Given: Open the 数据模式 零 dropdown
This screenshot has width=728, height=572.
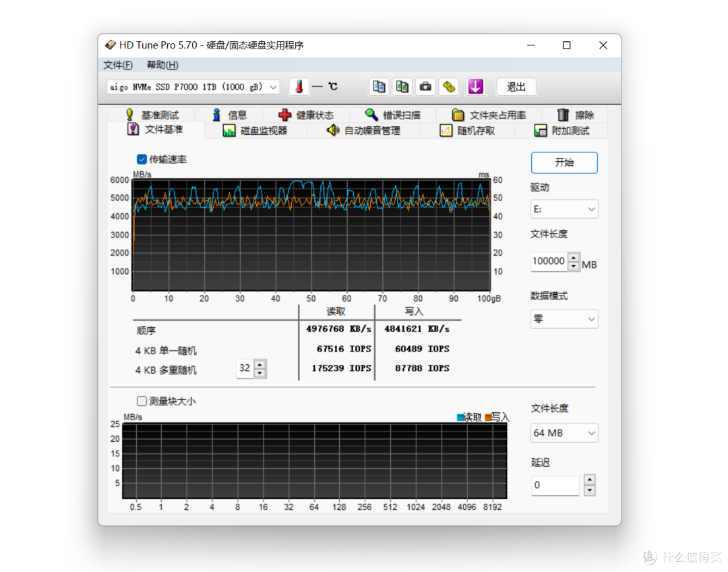Looking at the screenshot, I should (x=564, y=319).
